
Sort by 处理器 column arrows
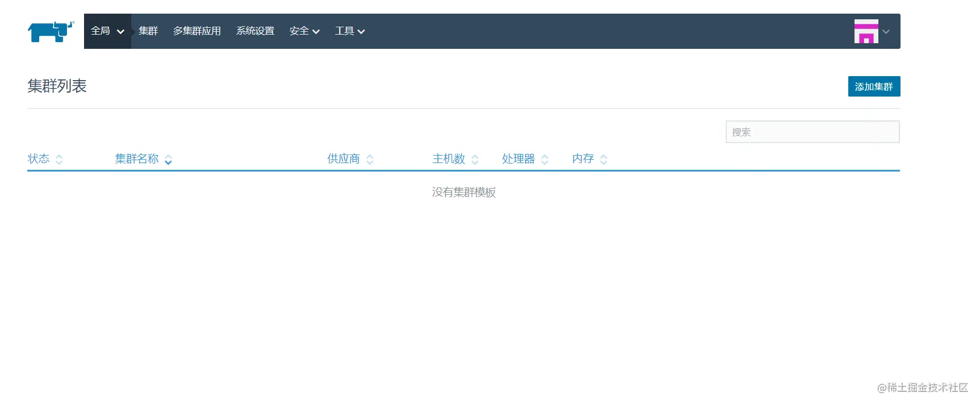tap(545, 160)
